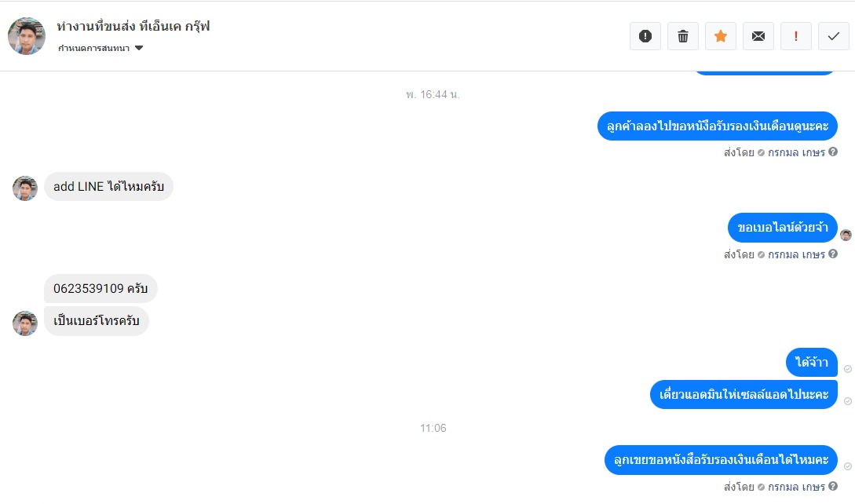Image resolution: width=855 pixels, height=504 pixels.
Task: Delete conversation with the trash icon
Action: (683, 36)
